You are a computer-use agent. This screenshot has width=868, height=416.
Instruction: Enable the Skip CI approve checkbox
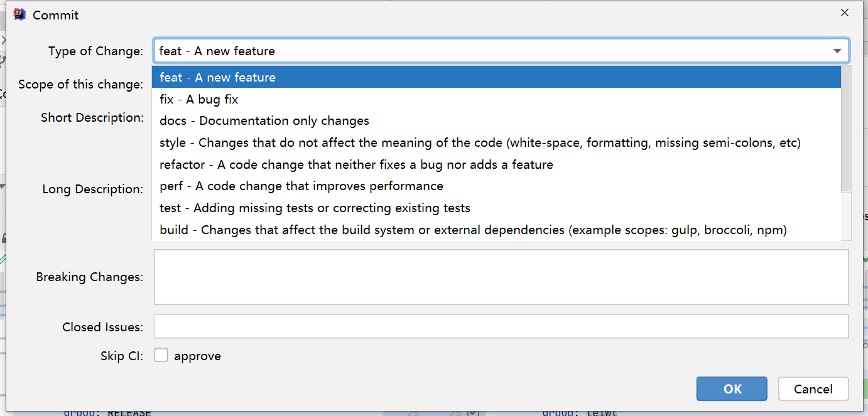coord(161,355)
